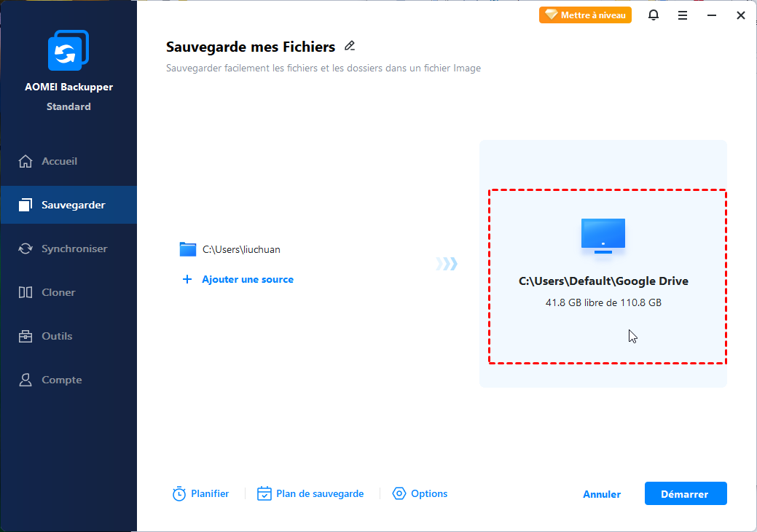Click the 41.8 GB libre de 110.8 GB text
Viewport: 757px width, 532px height.
[x=603, y=302]
